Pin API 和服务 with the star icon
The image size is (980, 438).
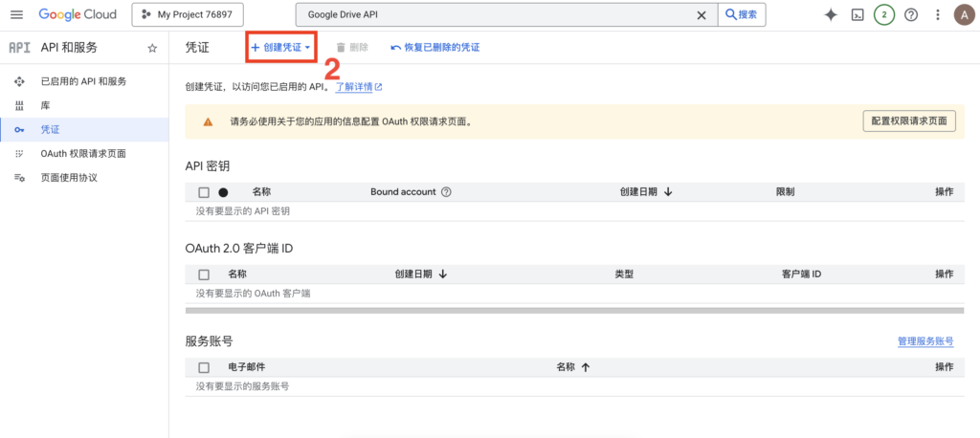tap(152, 48)
